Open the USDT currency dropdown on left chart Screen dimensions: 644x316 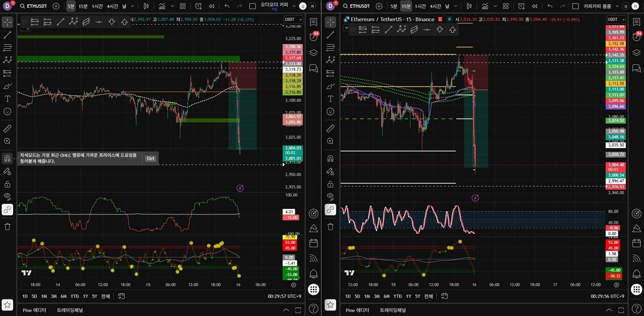point(293,19)
